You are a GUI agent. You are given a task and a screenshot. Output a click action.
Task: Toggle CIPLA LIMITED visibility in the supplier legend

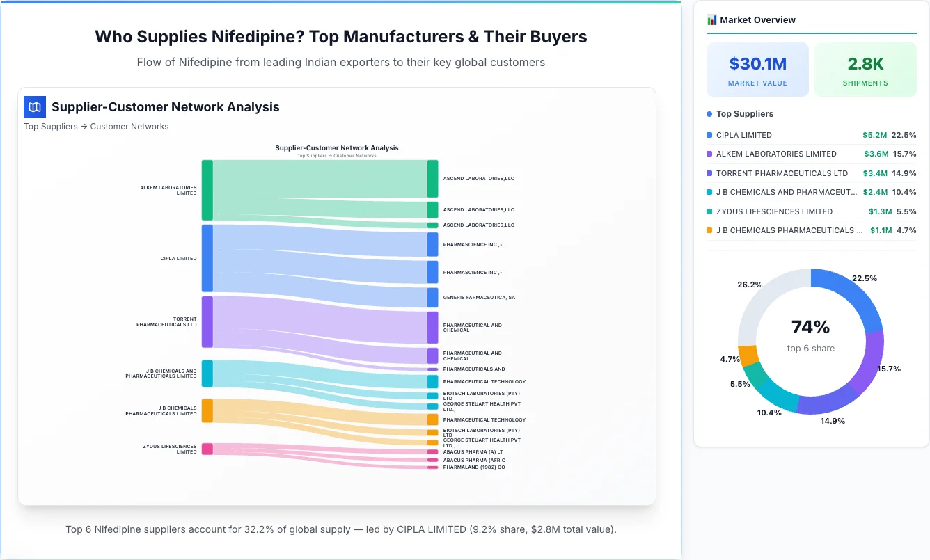(x=745, y=135)
